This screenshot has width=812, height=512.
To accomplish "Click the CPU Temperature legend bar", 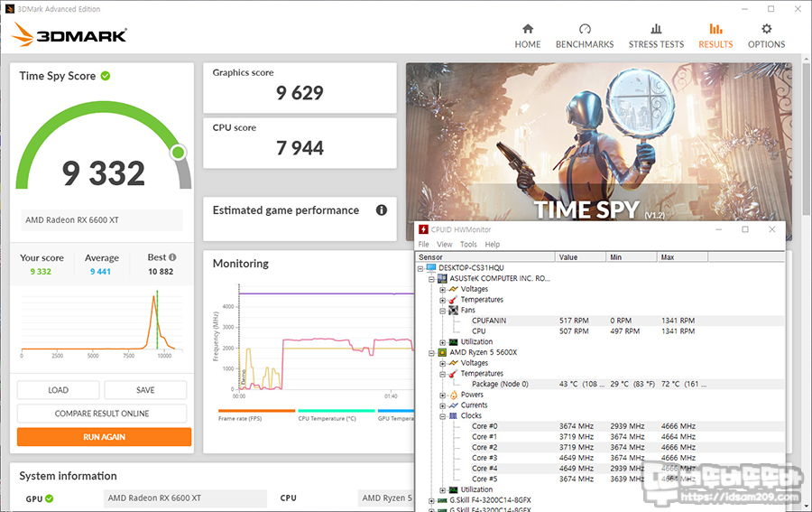I will (x=337, y=411).
